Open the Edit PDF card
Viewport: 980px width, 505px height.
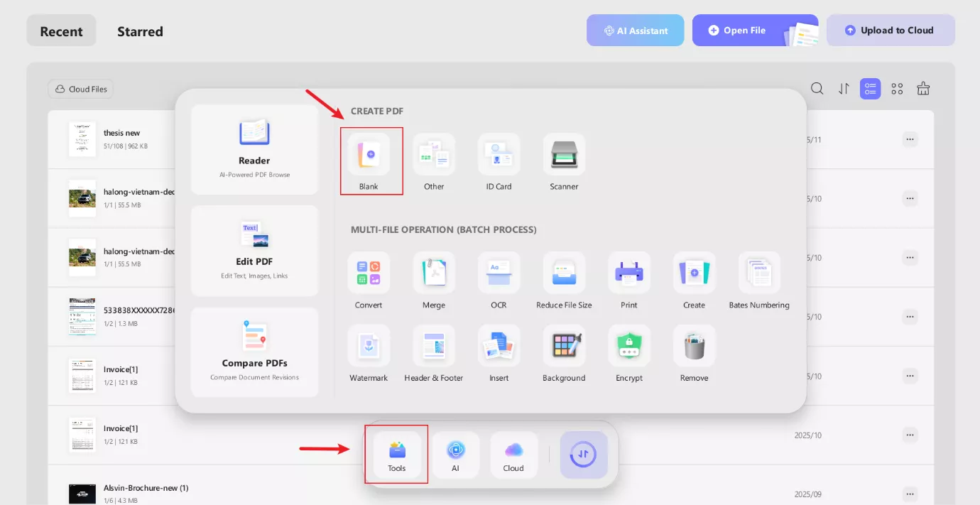coord(254,251)
